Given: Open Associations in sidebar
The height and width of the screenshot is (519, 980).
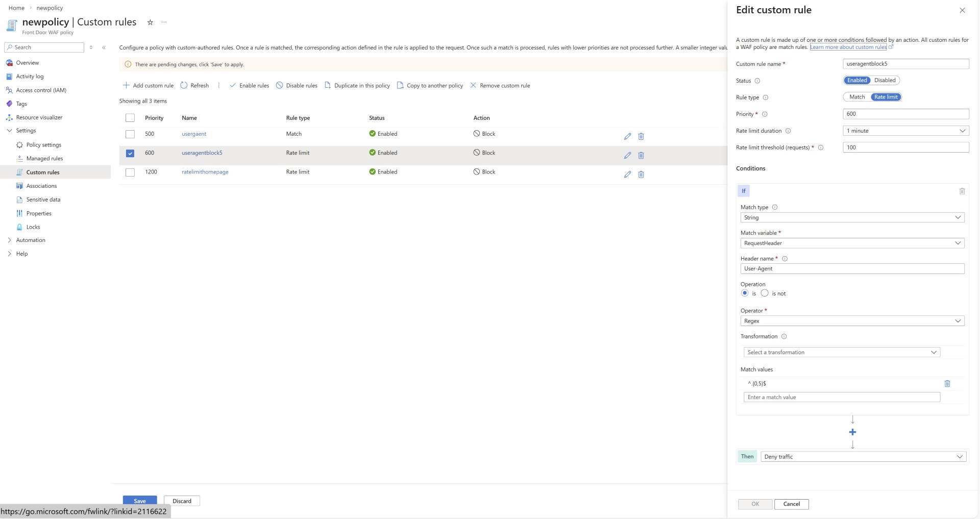Looking at the screenshot, I should pyautogui.click(x=41, y=186).
